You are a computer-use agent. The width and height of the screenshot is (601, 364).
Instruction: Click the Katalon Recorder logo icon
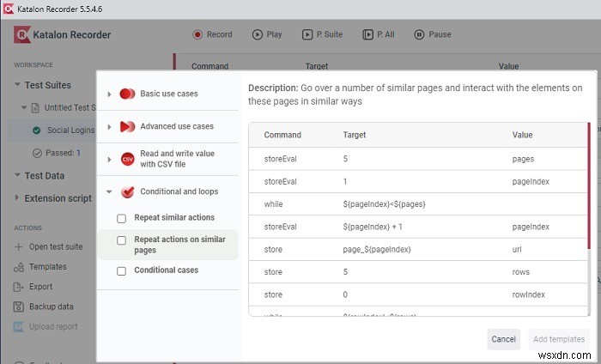pos(23,35)
